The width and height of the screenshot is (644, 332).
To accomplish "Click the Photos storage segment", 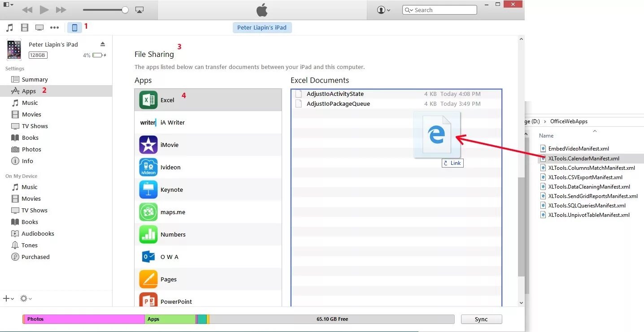I will click(x=84, y=319).
